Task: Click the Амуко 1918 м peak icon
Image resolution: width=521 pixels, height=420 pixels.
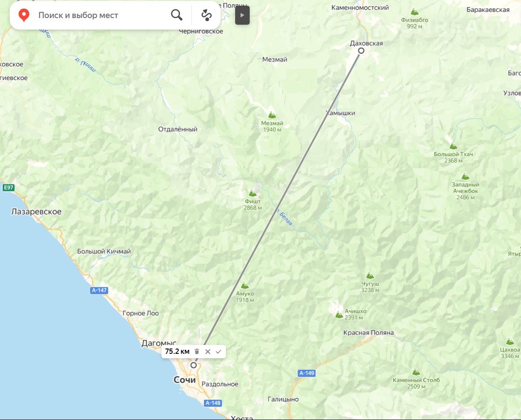Action: tap(245, 285)
